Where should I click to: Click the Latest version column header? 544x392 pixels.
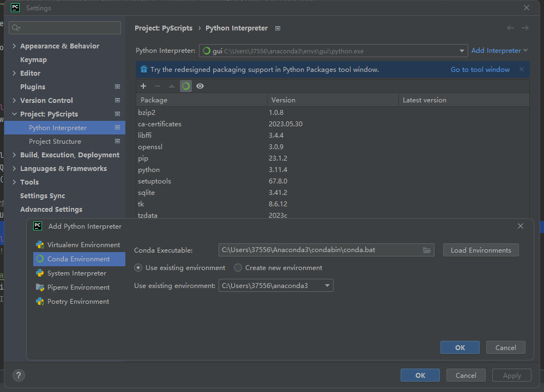click(x=464, y=100)
